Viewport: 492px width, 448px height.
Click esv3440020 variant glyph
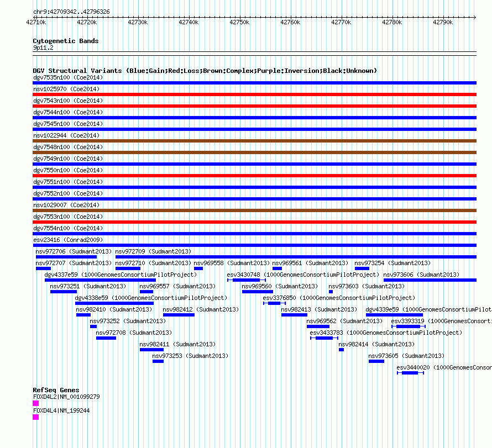point(410,373)
